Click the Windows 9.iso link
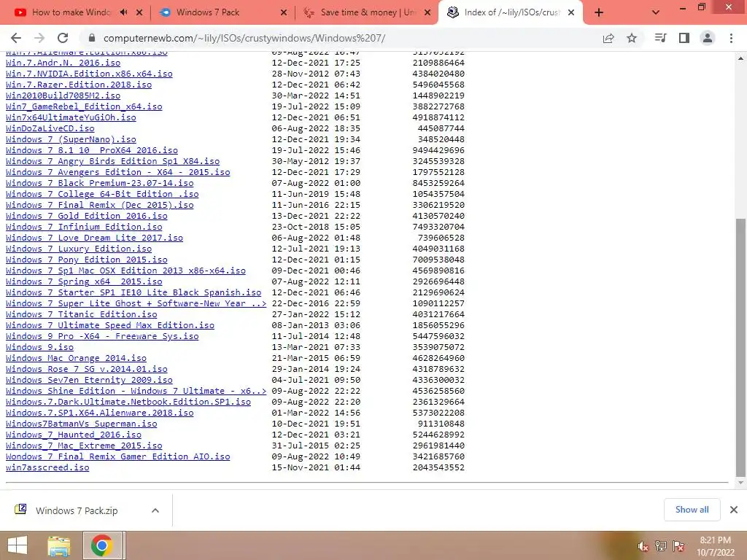The image size is (747, 560). [39, 348]
